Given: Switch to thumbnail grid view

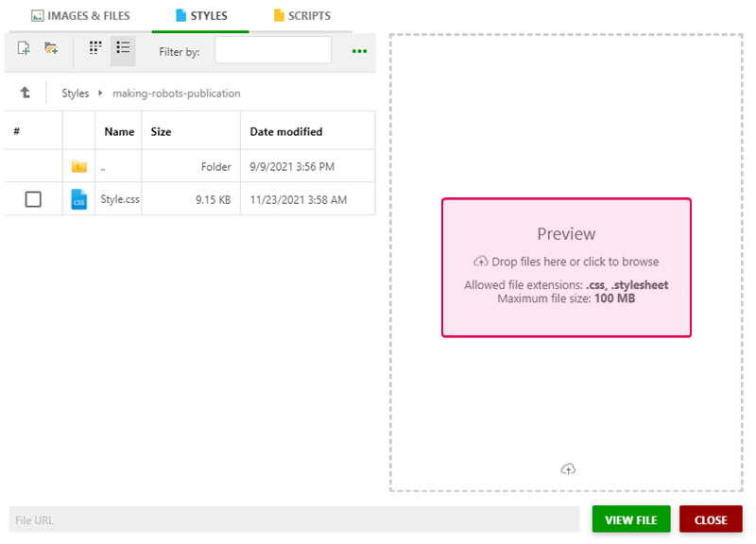Looking at the screenshot, I should pos(94,48).
